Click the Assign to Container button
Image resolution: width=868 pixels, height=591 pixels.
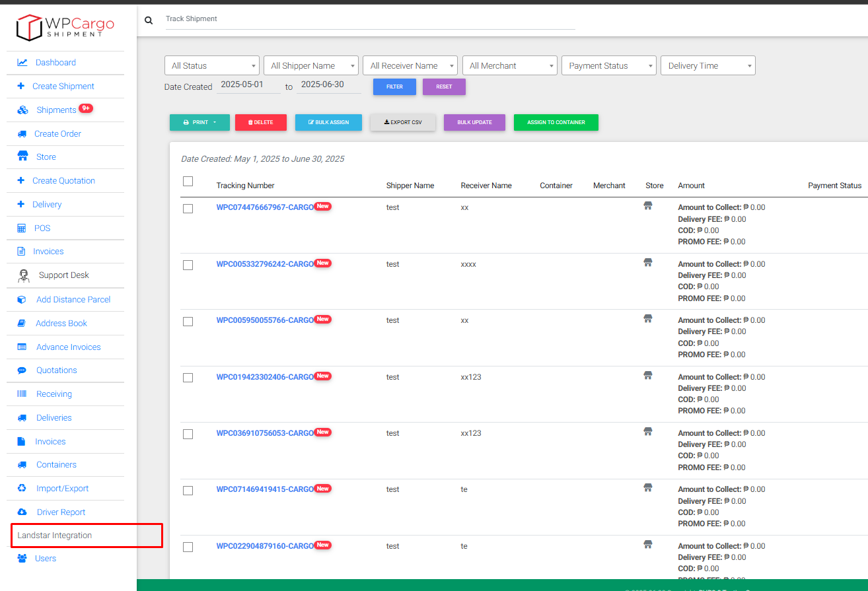coord(556,123)
